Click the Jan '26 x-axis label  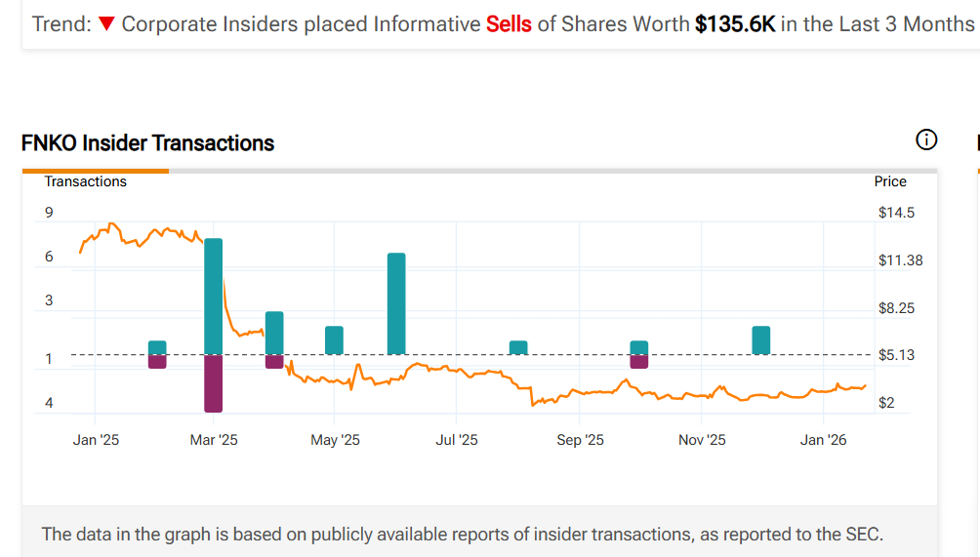pyautogui.click(x=823, y=440)
